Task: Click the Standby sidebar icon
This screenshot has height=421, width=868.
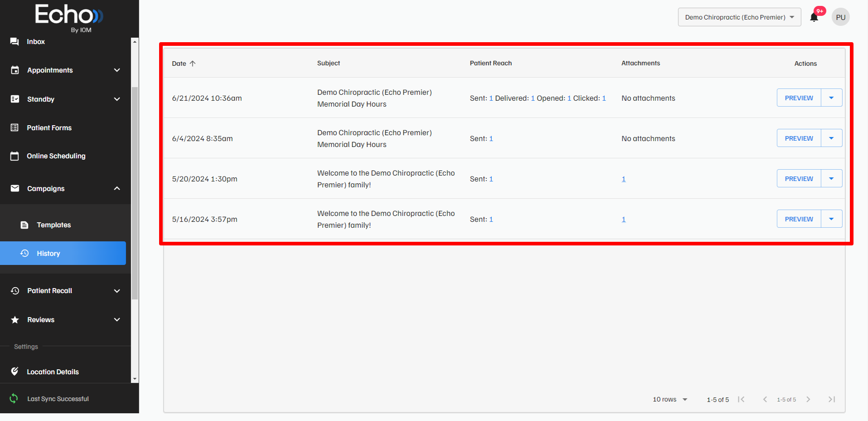Action: 15,99
